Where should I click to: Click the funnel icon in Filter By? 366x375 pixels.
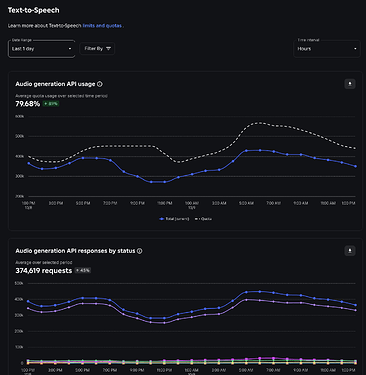(x=108, y=49)
